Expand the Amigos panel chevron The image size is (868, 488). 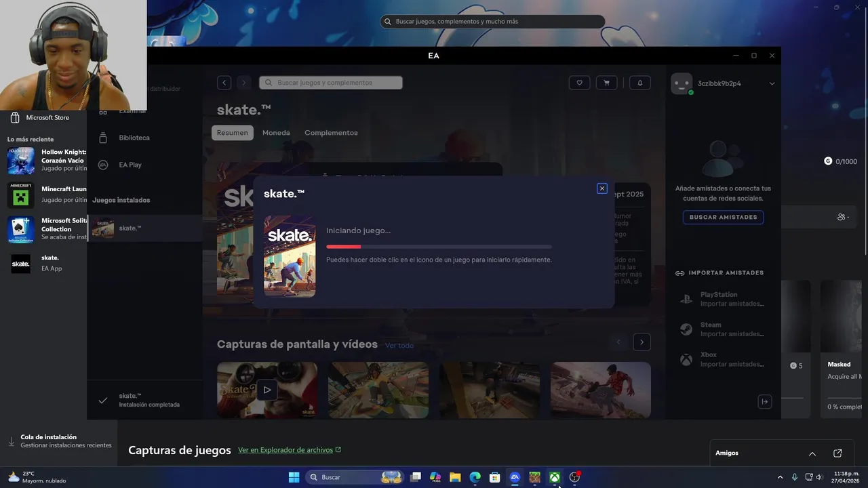point(812,453)
